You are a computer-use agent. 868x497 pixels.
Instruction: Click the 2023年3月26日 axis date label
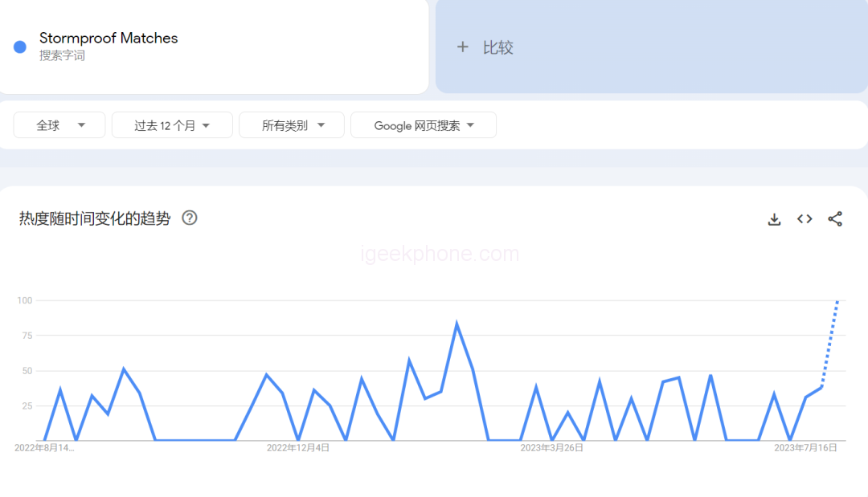(551, 448)
